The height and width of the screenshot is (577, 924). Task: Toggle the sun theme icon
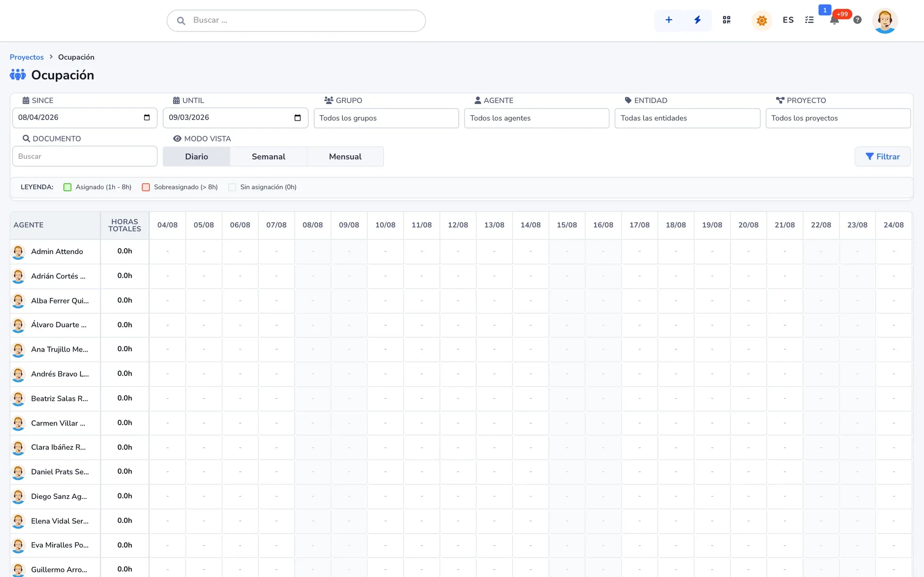click(761, 20)
